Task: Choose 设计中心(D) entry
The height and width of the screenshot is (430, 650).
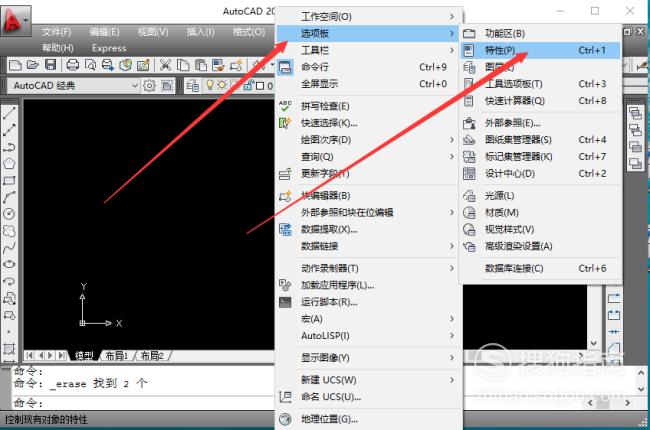Action: [x=540, y=173]
